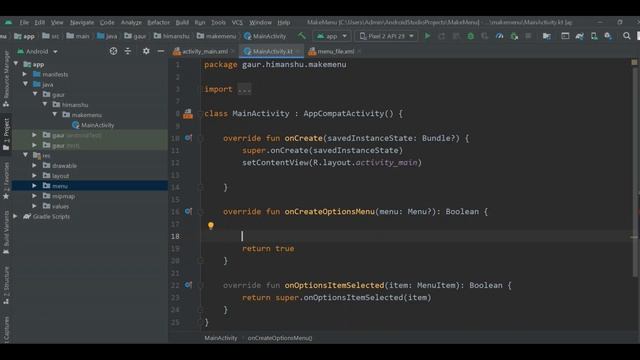Click the scroll-from-source target icon
This screenshot has width=640, height=360.
113,51
